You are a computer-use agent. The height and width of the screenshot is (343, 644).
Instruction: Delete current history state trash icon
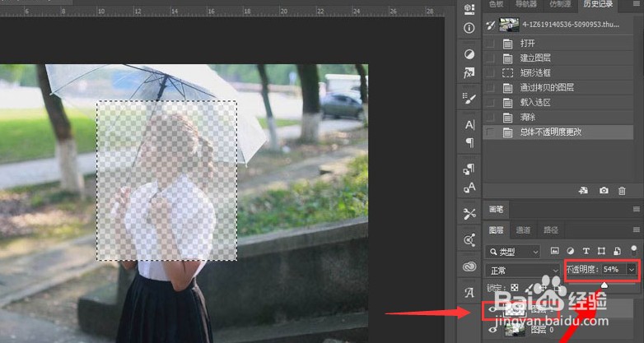623,190
